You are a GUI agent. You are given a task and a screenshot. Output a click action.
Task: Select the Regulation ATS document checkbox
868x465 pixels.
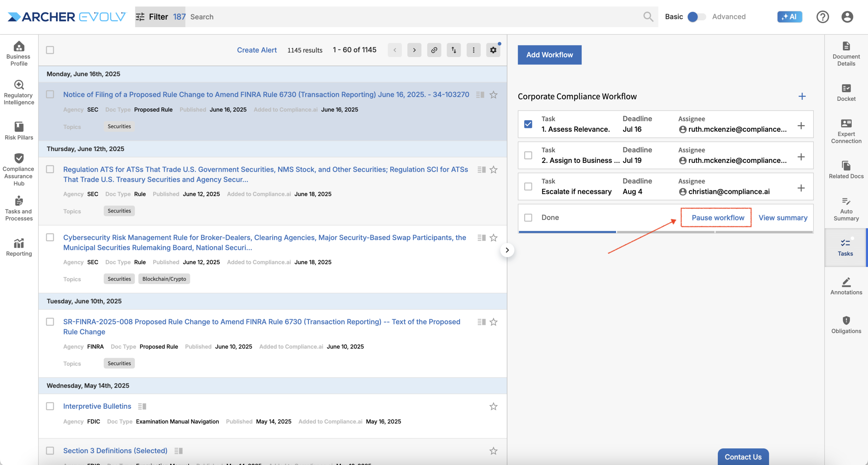click(x=50, y=169)
